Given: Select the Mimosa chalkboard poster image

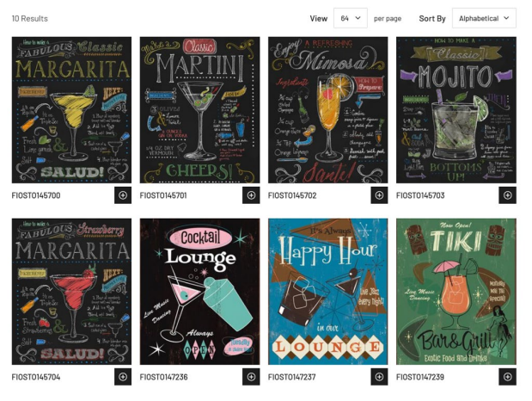Looking at the screenshot, I should [x=327, y=110].
